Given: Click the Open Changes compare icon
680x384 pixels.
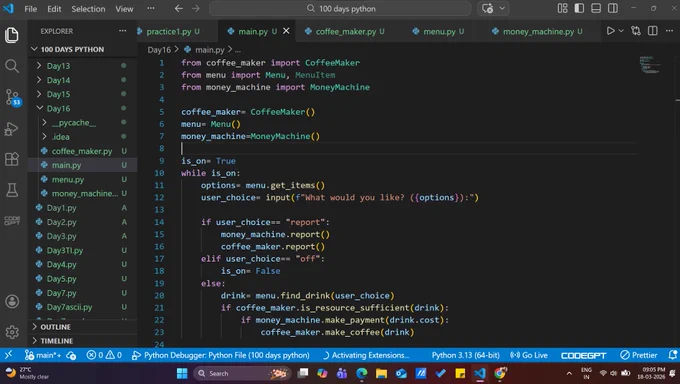Looking at the screenshot, I should click(636, 31).
